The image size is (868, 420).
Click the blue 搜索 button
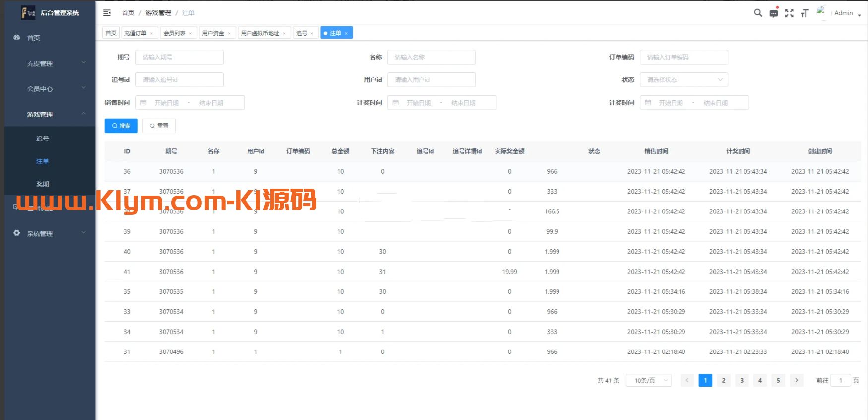tap(121, 126)
